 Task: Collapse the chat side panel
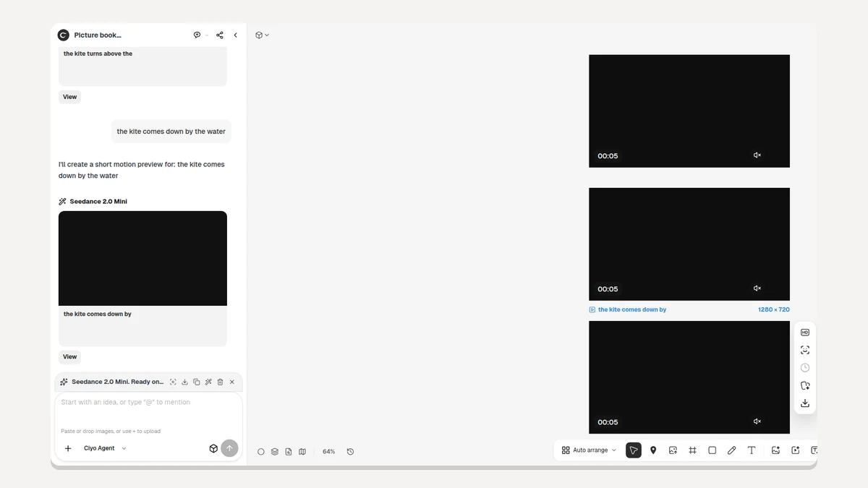coord(235,35)
